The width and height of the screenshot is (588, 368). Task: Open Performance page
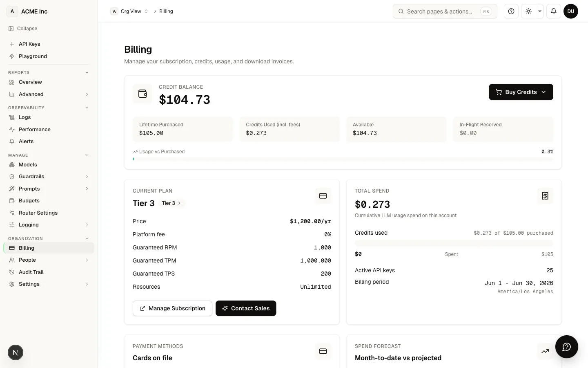click(49, 130)
